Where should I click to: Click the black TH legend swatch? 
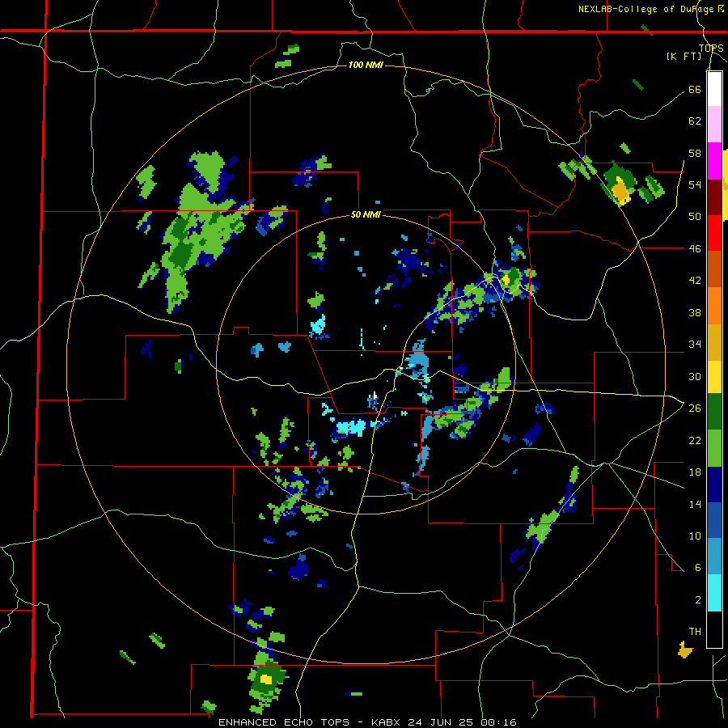714,629
